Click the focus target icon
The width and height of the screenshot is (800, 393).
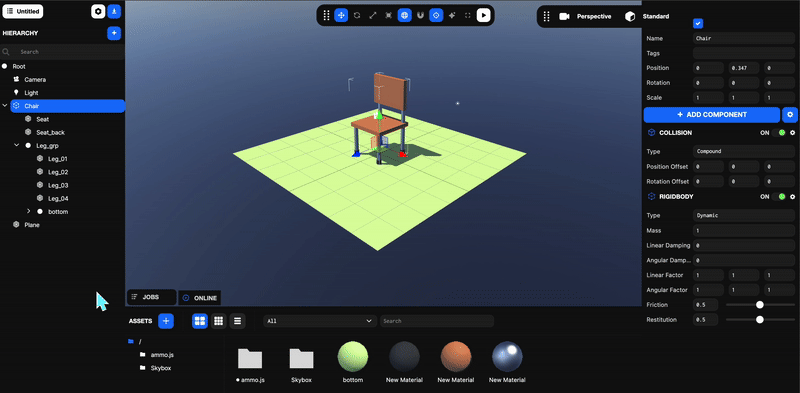pos(436,15)
